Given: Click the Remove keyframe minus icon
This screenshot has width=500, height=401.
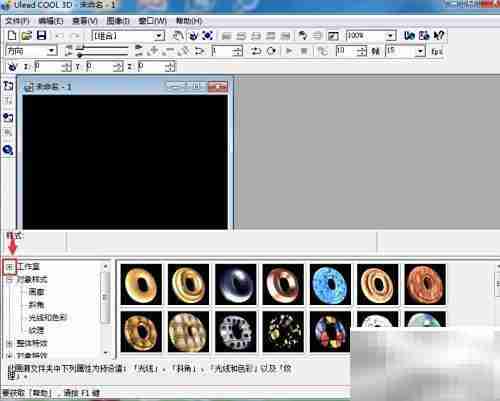Looking at the screenshot, I should pos(169,51).
